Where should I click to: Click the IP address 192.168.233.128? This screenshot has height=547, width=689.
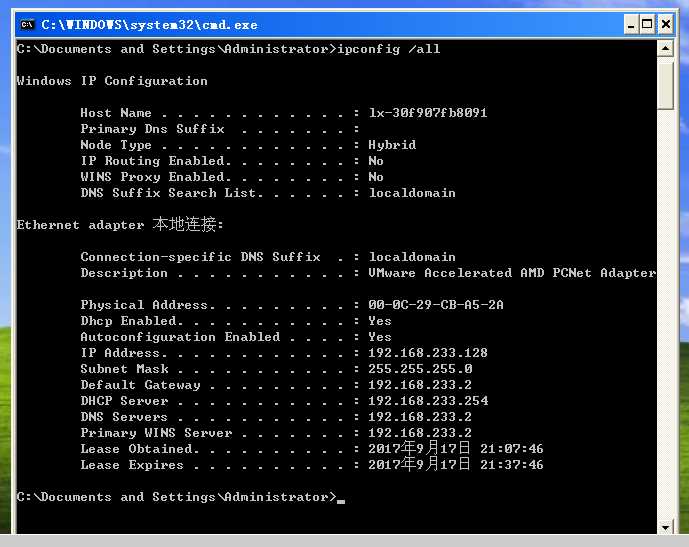pos(428,353)
